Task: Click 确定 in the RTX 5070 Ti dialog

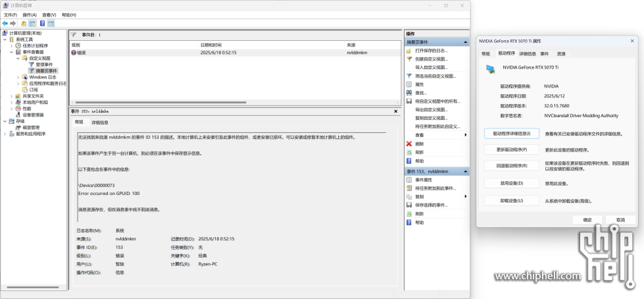Action: coord(587,220)
